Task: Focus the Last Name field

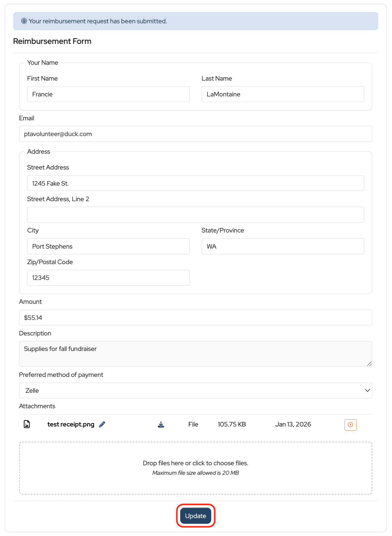Action: click(283, 94)
